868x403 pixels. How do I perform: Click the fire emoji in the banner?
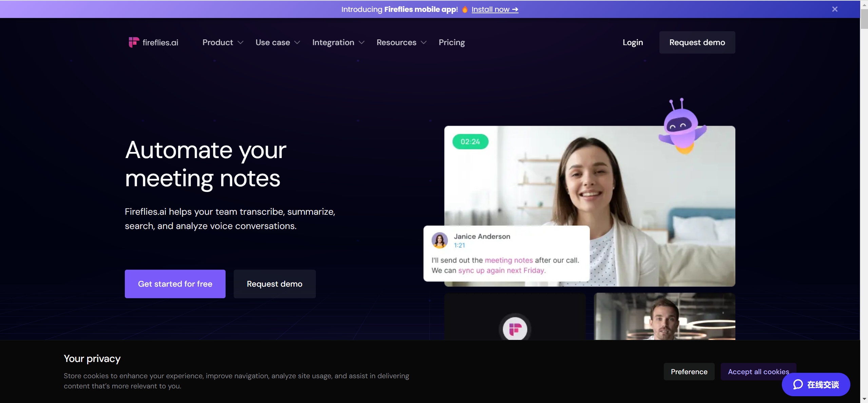click(x=465, y=9)
